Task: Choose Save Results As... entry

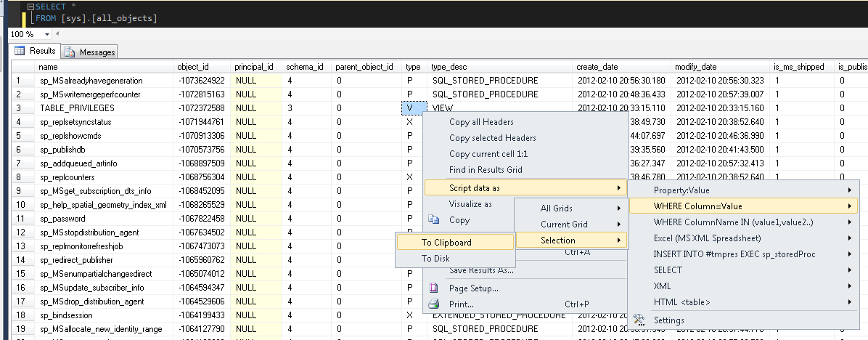Action: pos(481,270)
